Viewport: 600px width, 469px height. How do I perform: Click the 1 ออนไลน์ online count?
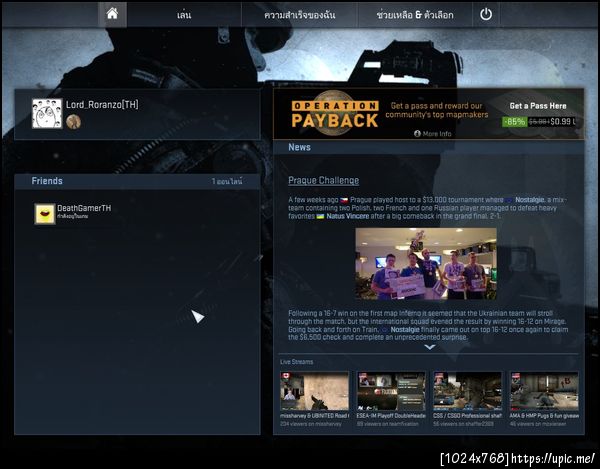(227, 181)
